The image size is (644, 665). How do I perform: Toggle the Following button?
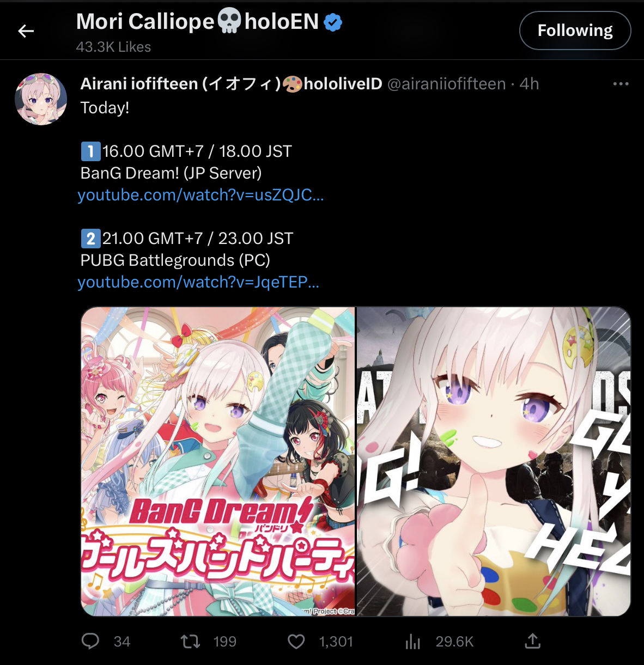click(x=575, y=30)
